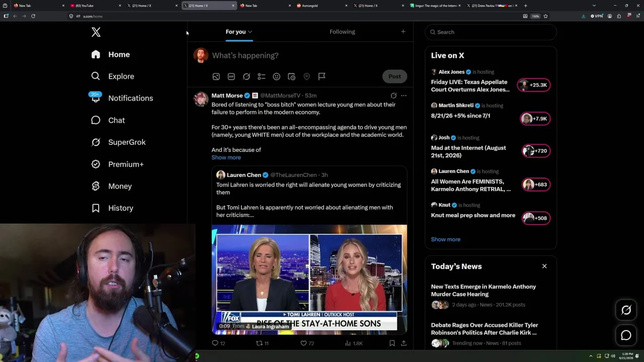This screenshot has width=644, height=362.
Task: Add a poll to the post
Action: [x=262, y=76]
